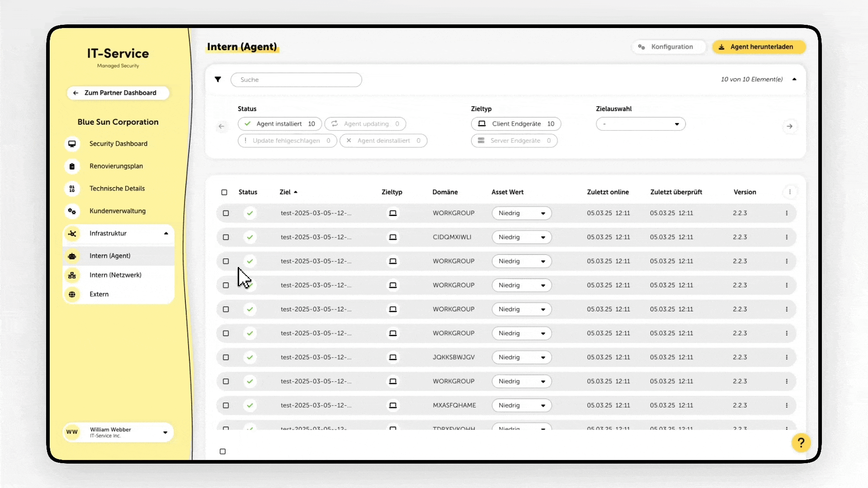Check the box for the JQKKSBWJGV row
The height and width of the screenshot is (488, 868).
(226, 357)
